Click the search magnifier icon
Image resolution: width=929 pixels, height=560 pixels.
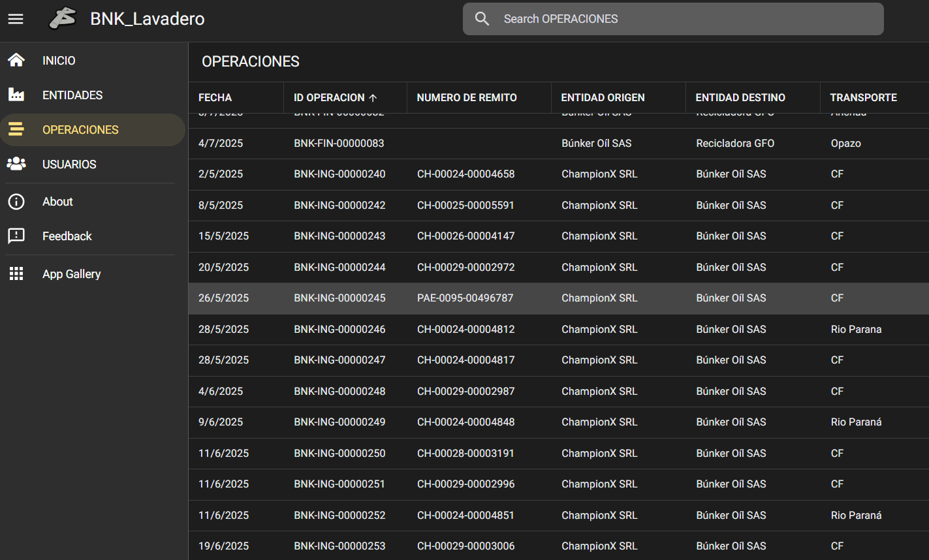(x=482, y=19)
